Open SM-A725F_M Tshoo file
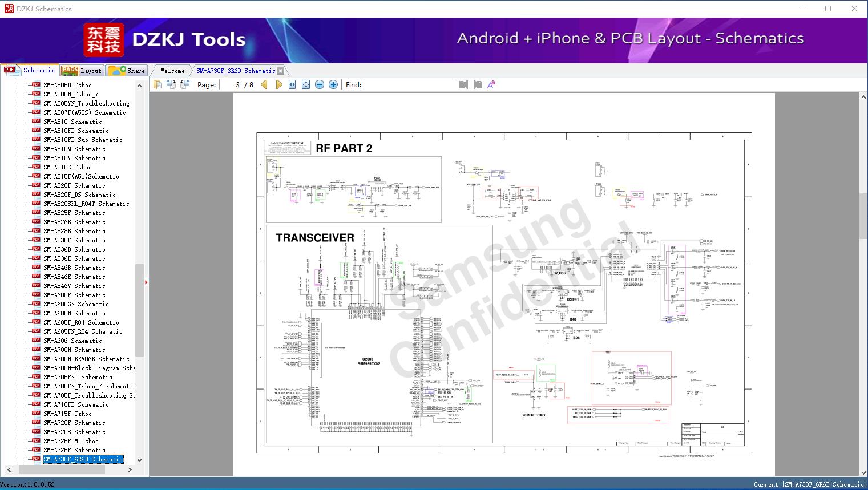Image resolution: width=868 pixels, height=490 pixels. click(71, 441)
